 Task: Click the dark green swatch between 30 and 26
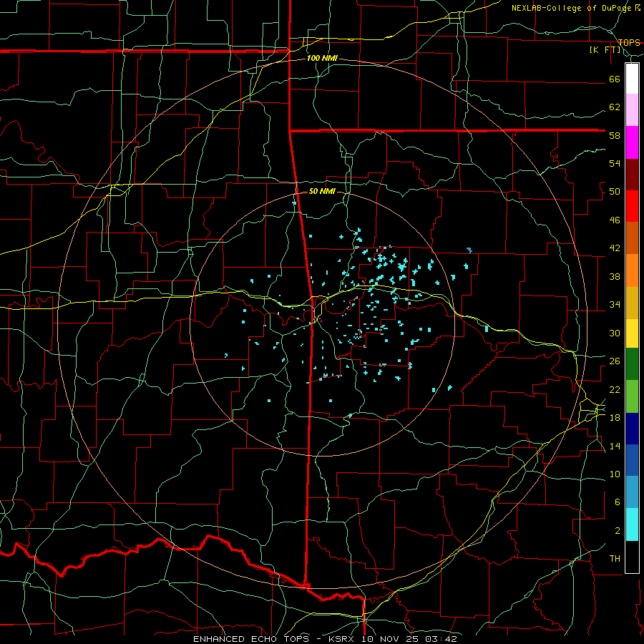tap(632, 364)
